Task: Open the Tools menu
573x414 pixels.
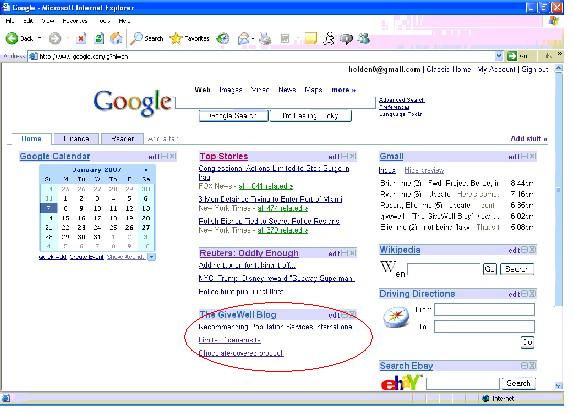Action: click(104, 21)
